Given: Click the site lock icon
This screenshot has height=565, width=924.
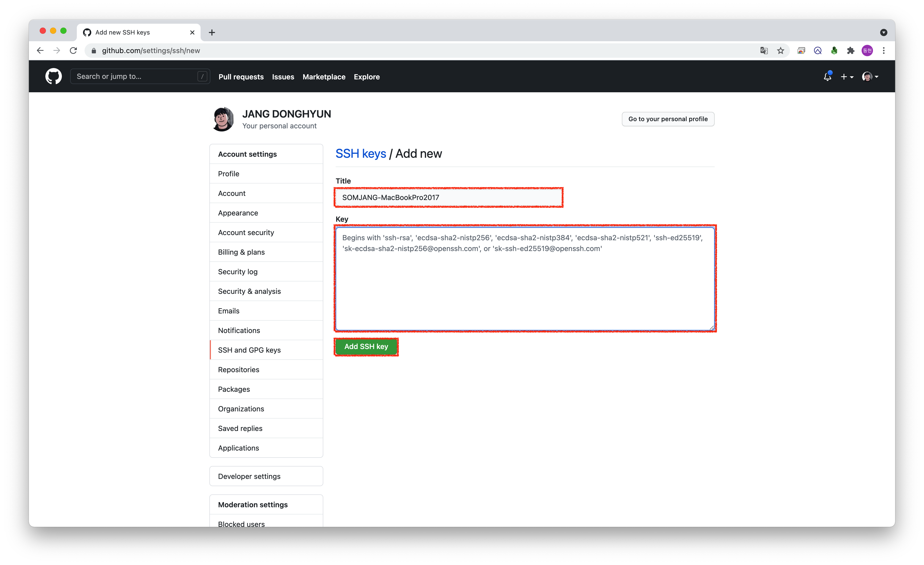Looking at the screenshot, I should tap(94, 51).
